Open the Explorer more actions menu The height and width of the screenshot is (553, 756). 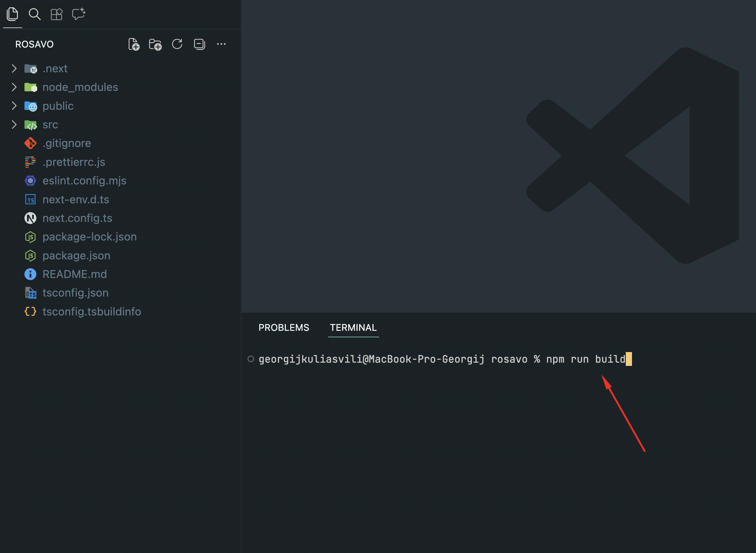coord(221,44)
